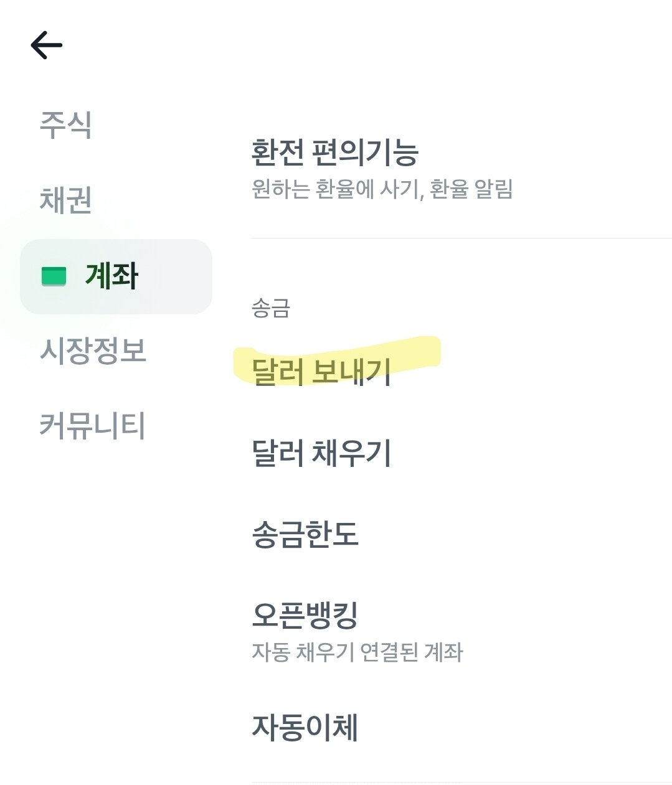Open the 달러 채우기 option
Image resolution: width=672 pixels, height=785 pixels.
321,453
